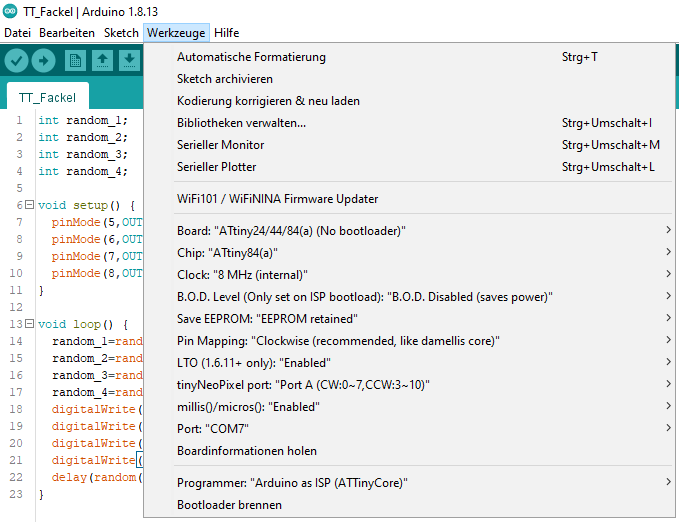
Task: Click code line 'int random_1;'
Action: click(x=83, y=120)
